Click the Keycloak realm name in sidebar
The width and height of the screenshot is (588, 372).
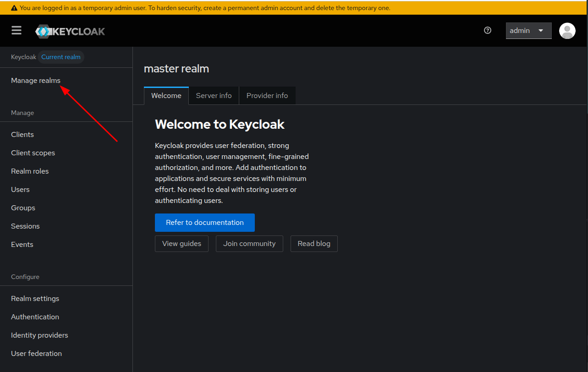point(23,57)
